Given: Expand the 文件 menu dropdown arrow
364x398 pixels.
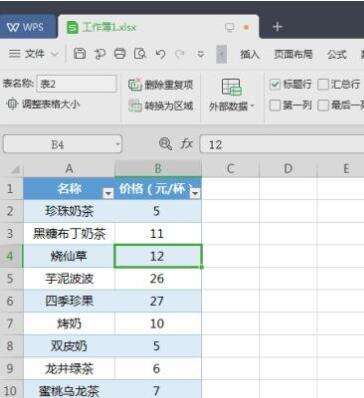Looking at the screenshot, I should pos(55,54).
